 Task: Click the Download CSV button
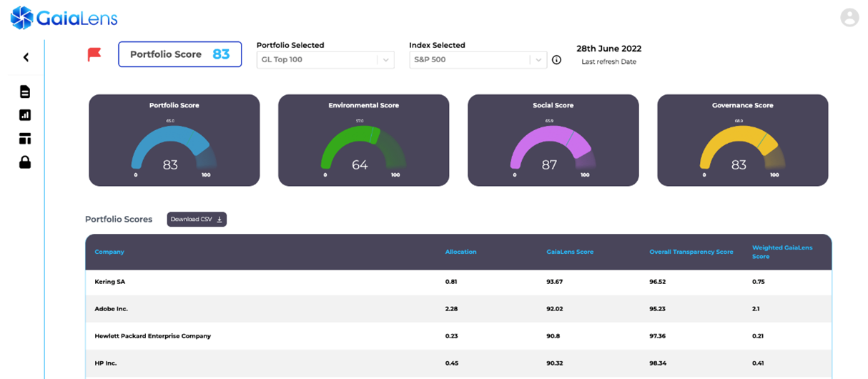click(197, 220)
